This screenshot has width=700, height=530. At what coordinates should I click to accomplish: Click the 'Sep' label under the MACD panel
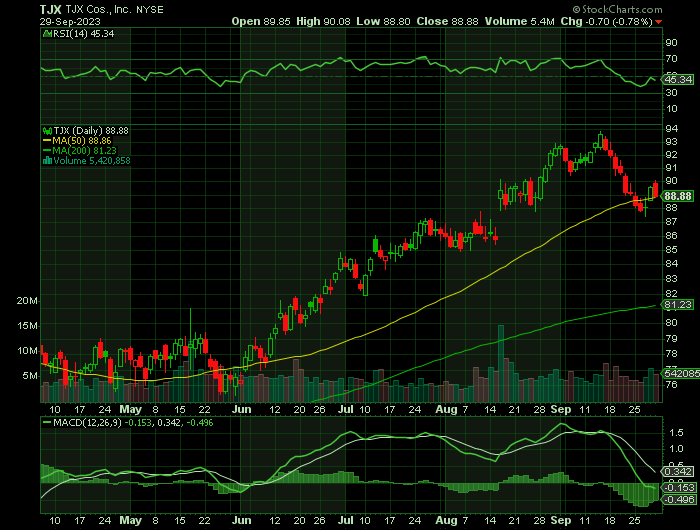point(560,521)
